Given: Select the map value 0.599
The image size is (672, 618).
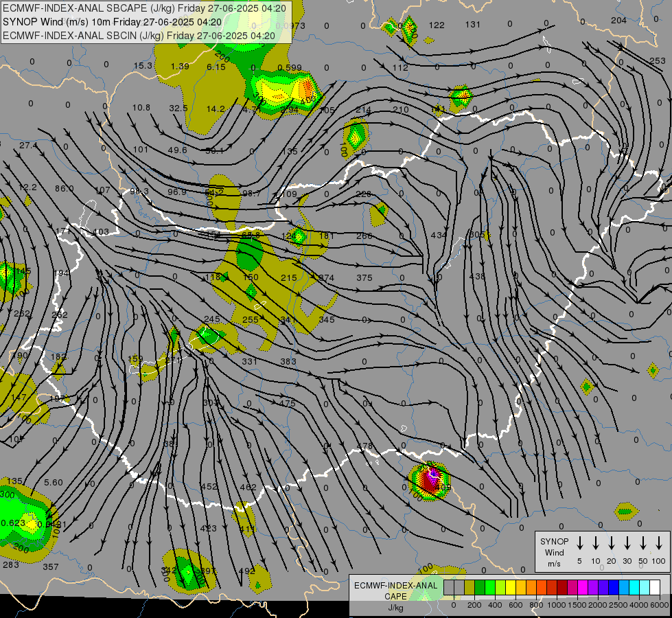Looking at the screenshot, I should point(289,67).
